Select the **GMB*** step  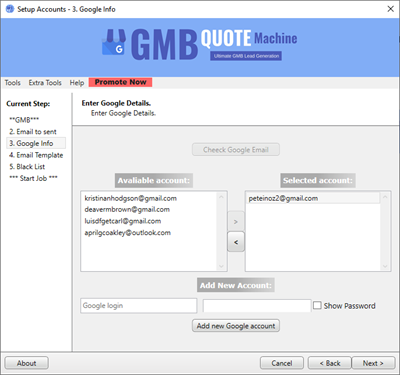24,120
